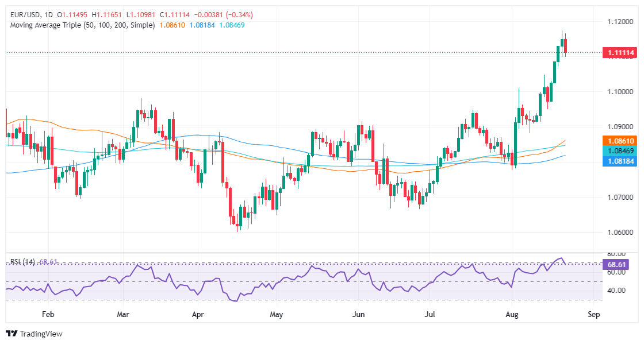Click the TradingView brand text link
Viewport: 644px width, 344px height.
[x=41, y=334]
